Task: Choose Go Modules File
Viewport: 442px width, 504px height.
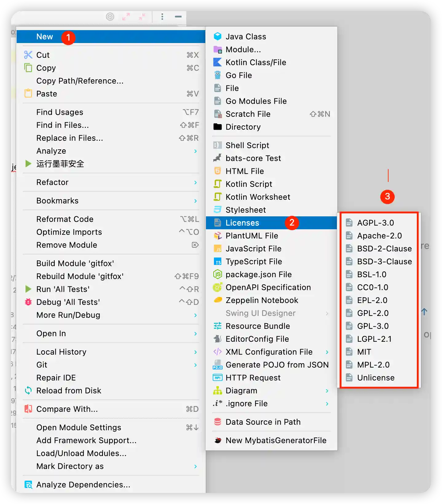Action: point(271,101)
